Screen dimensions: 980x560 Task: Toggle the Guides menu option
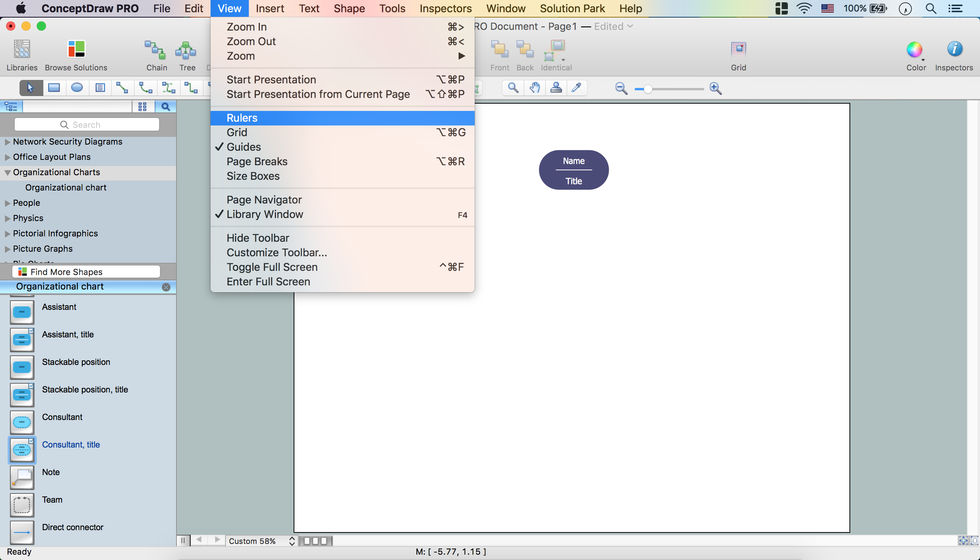coord(243,147)
